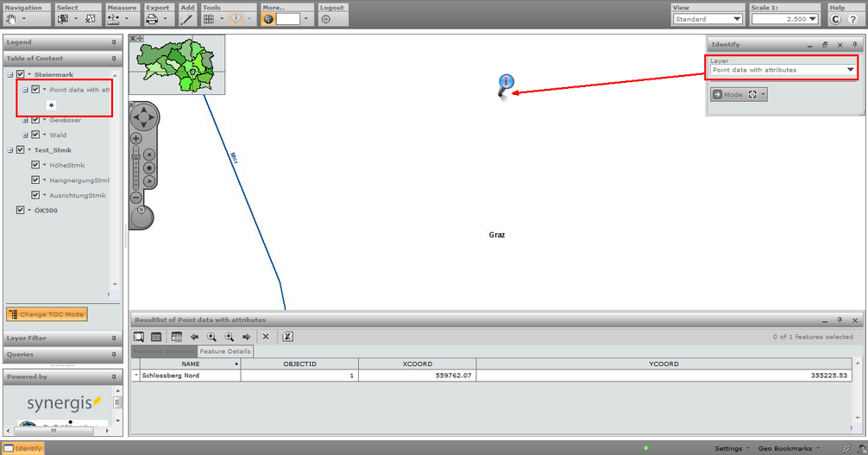868x455 pixels.
Task: Click the clear selection icon in Select group
Action: [91, 19]
